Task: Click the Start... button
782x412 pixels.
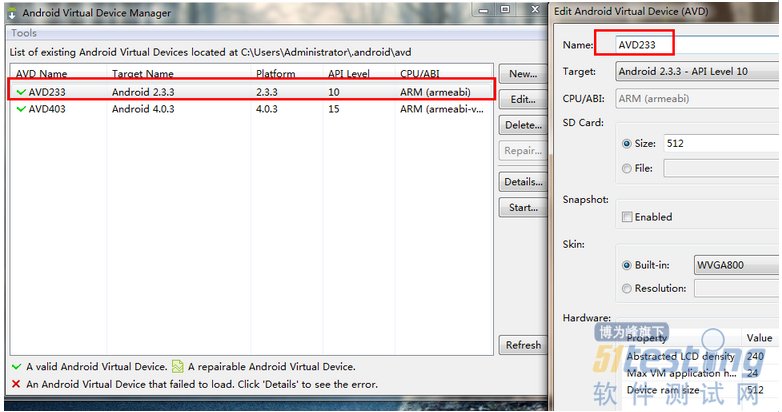Action: click(x=523, y=207)
